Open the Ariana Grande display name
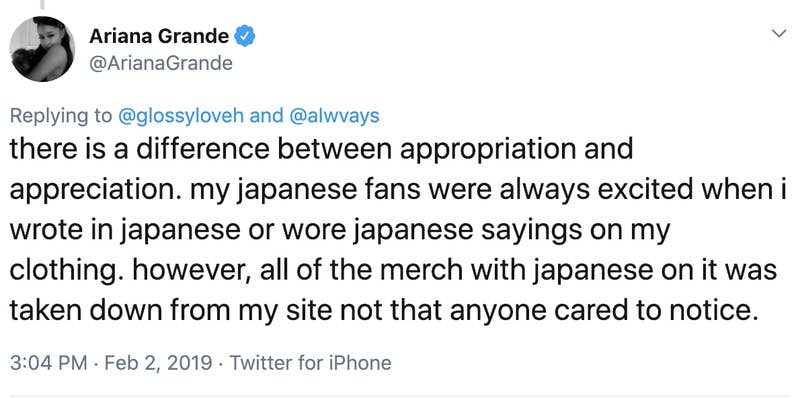 [x=159, y=37]
